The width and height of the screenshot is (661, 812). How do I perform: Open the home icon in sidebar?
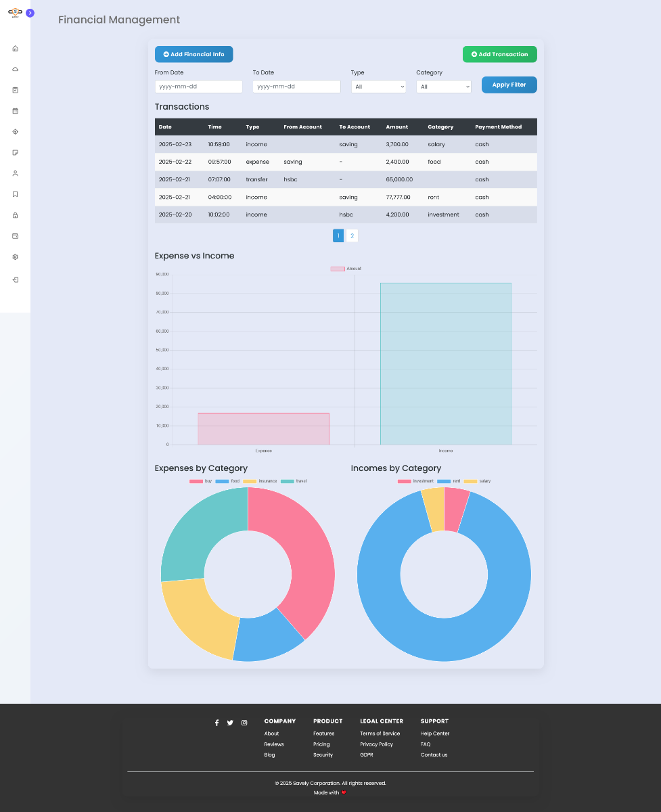tap(15, 48)
